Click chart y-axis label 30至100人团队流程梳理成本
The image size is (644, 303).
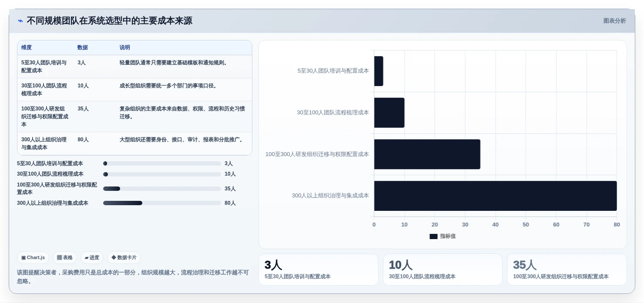click(333, 113)
